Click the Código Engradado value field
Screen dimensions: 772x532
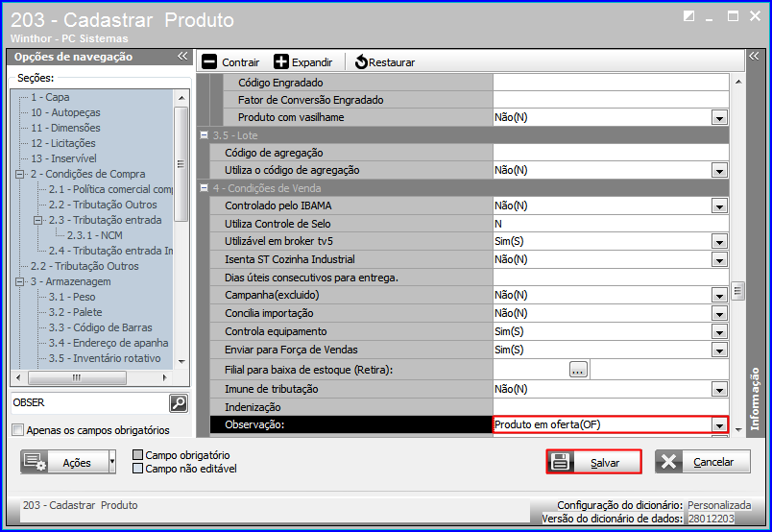611,83
